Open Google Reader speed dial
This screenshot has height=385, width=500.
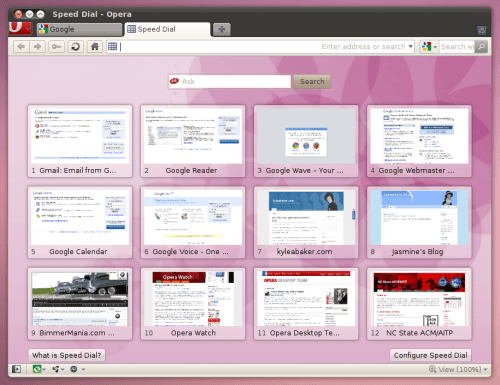coord(193,141)
